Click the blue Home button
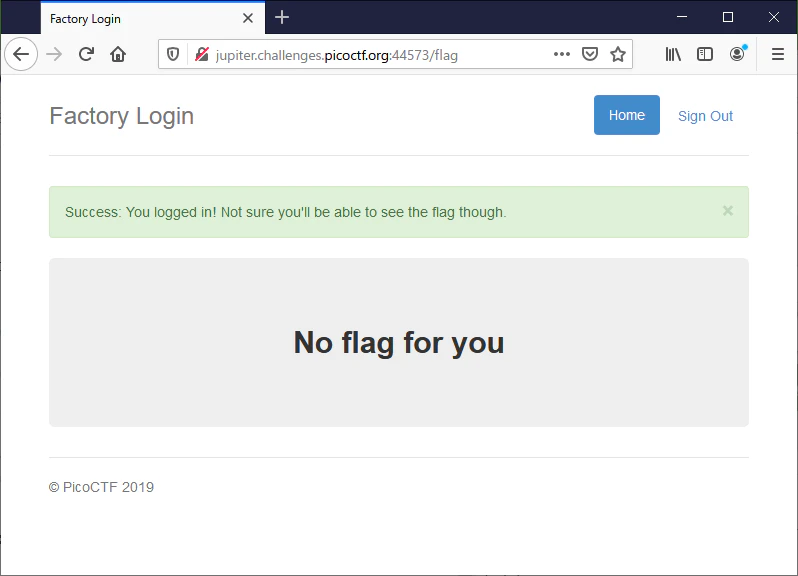This screenshot has width=798, height=576. click(x=626, y=115)
